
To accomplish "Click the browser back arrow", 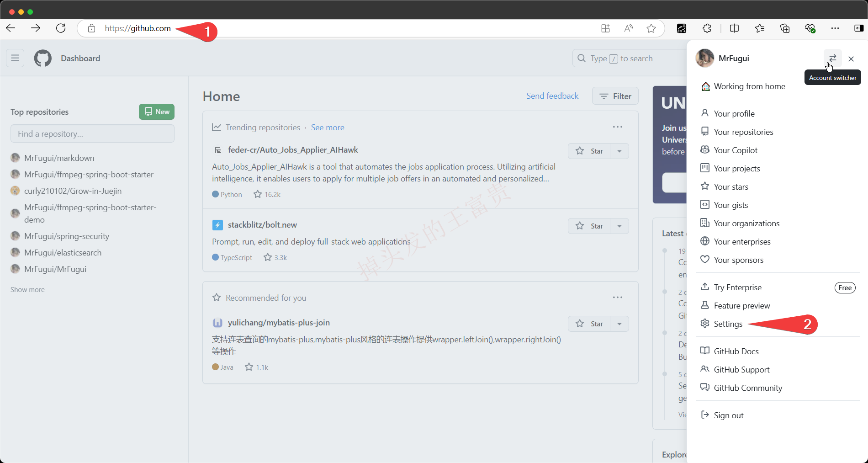I will [x=11, y=28].
